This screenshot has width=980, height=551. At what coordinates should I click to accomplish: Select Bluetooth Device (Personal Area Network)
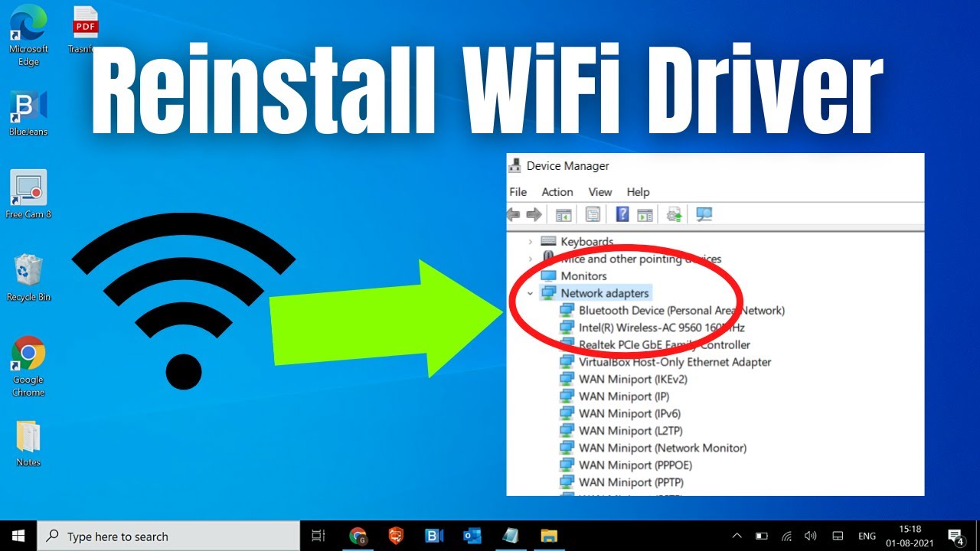click(672, 311)
